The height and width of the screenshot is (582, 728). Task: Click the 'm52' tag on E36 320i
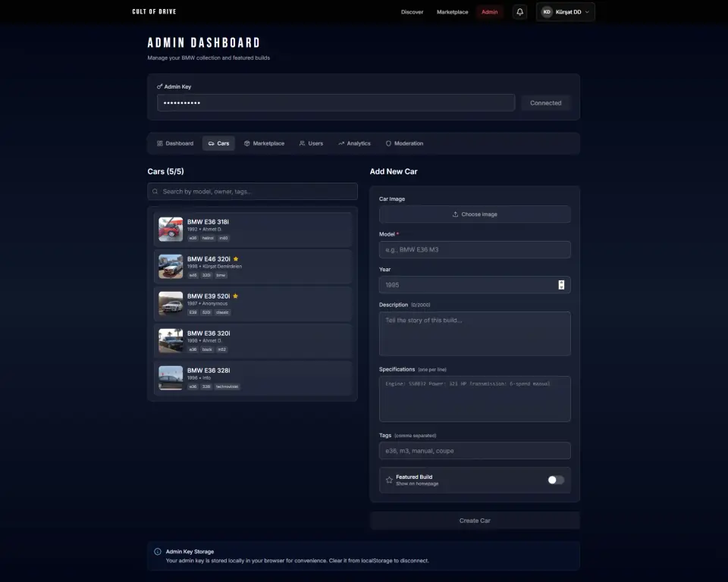(222, 349)
